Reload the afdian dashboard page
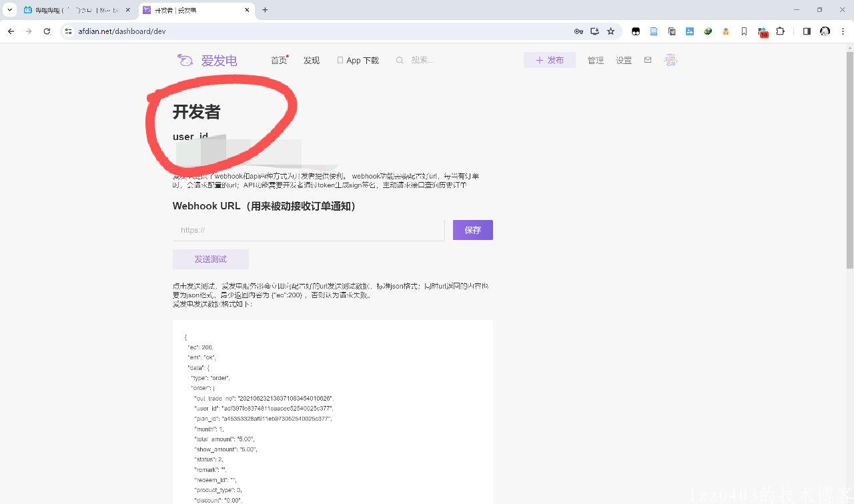The image size is (854, 504). tap(47, 31)
